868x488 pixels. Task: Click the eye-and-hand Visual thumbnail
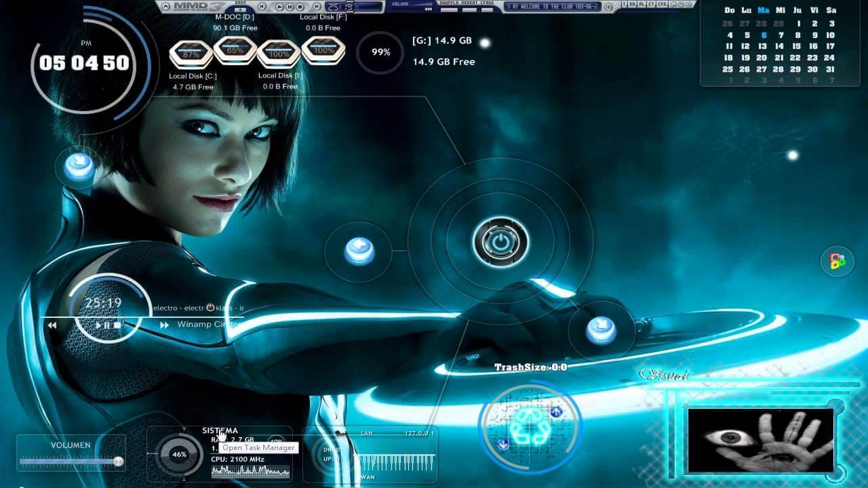[760, 440]
